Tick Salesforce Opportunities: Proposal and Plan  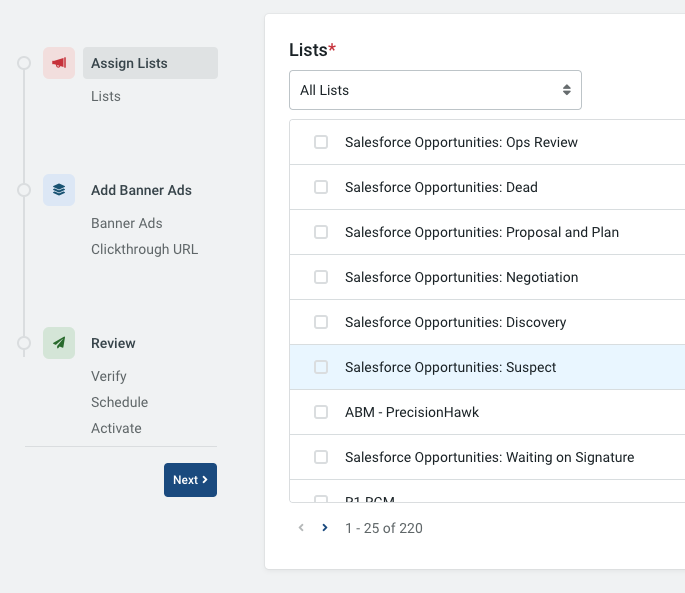click(x=321, y=232)
